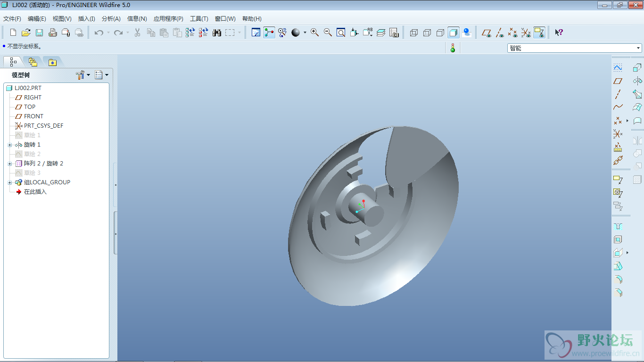Click the Zoom In magnifier icon

[314, 33]
